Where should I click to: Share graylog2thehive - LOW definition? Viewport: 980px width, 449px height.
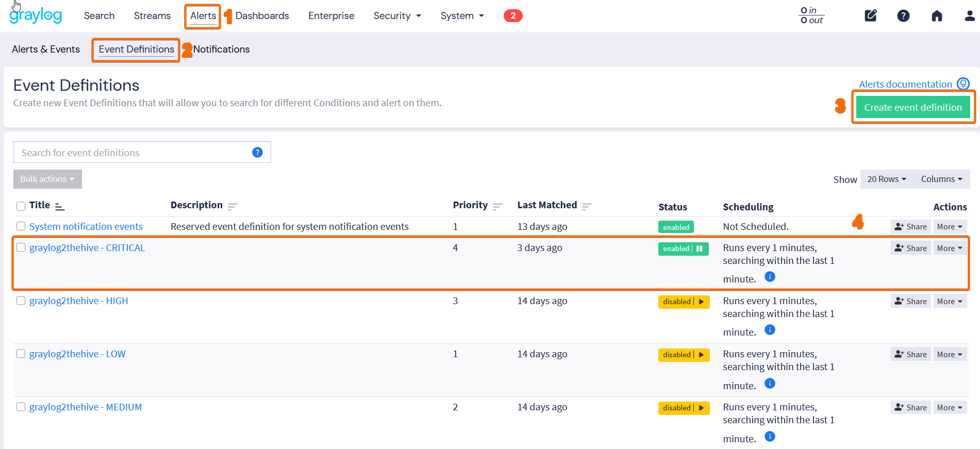pos(910,354)
